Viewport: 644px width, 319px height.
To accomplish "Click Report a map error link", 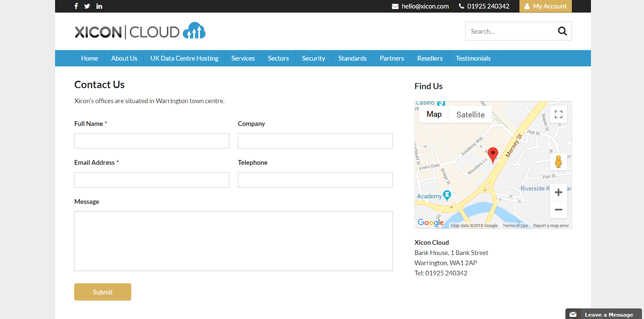I will pos(551,226).
